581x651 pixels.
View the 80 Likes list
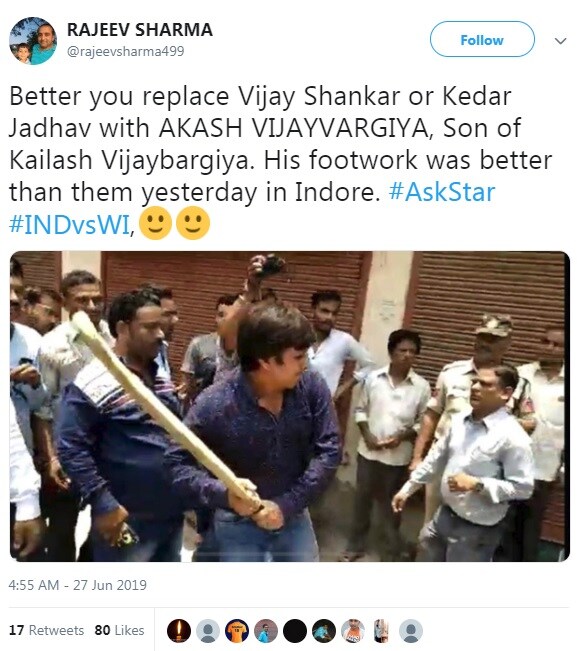pyautogui.click(x=119, y=630)
